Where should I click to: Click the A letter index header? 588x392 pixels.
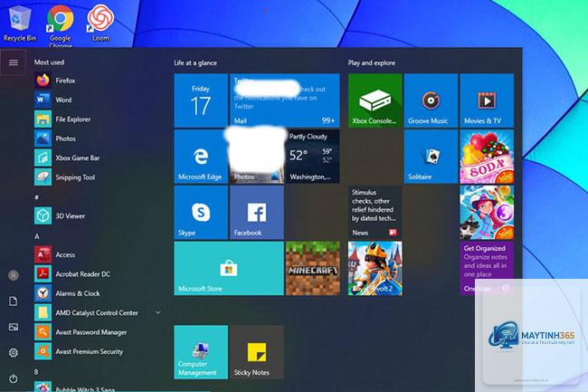click(37, 236)
